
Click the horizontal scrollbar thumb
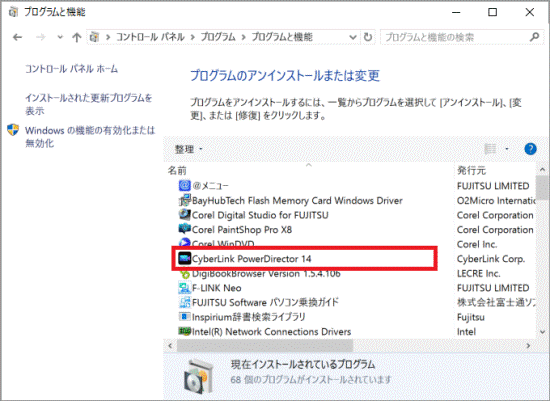[265, 346]
